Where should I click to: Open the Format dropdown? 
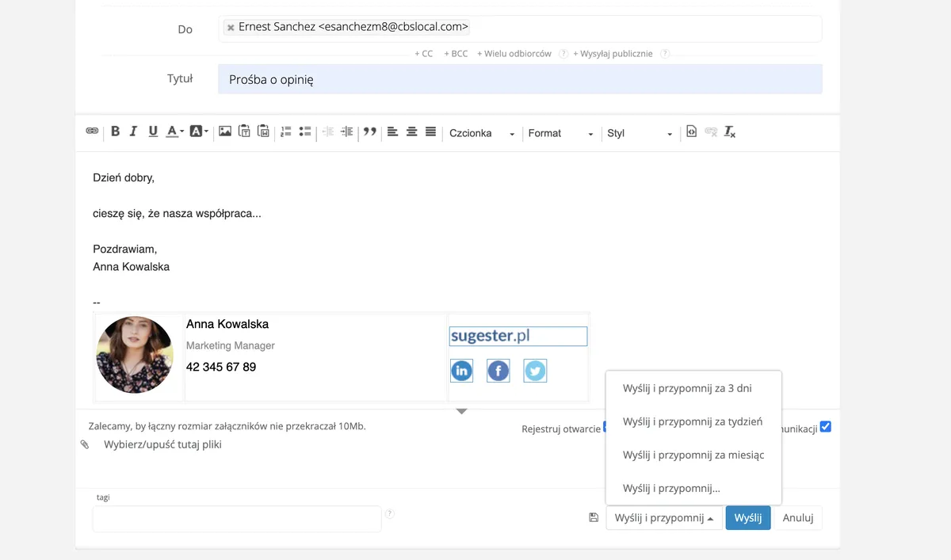point(561,133)
